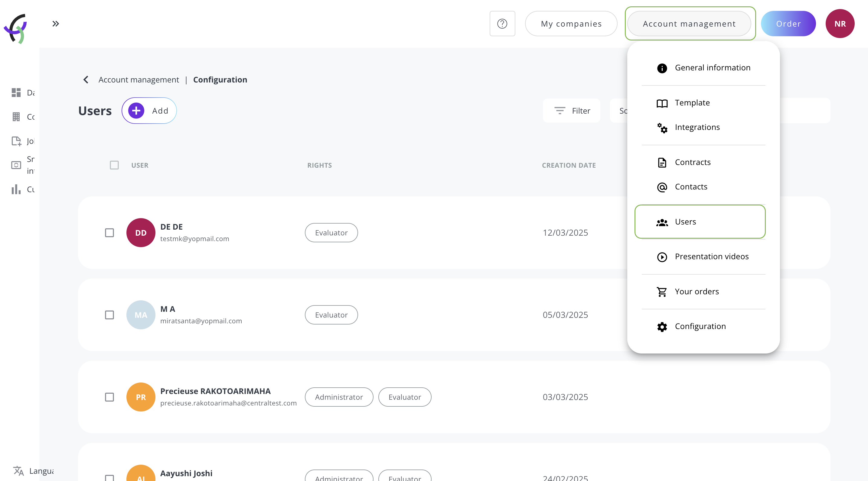Click the name Aayushi Joshi

pos(186,473)
